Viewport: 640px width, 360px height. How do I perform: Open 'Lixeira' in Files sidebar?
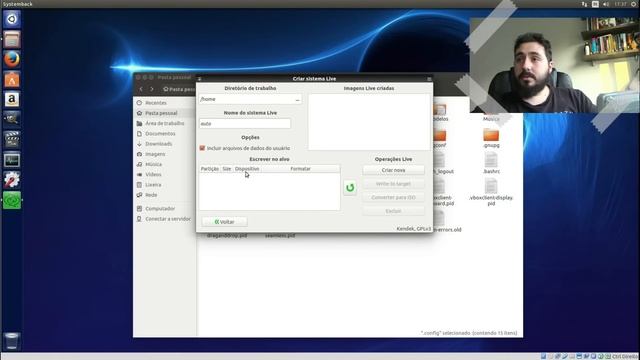coord(153,184)
